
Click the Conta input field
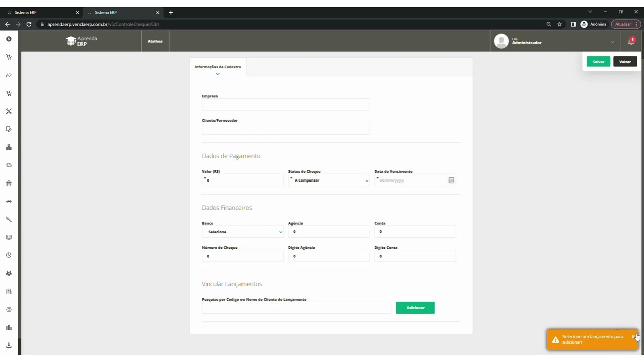coord(415,232)
